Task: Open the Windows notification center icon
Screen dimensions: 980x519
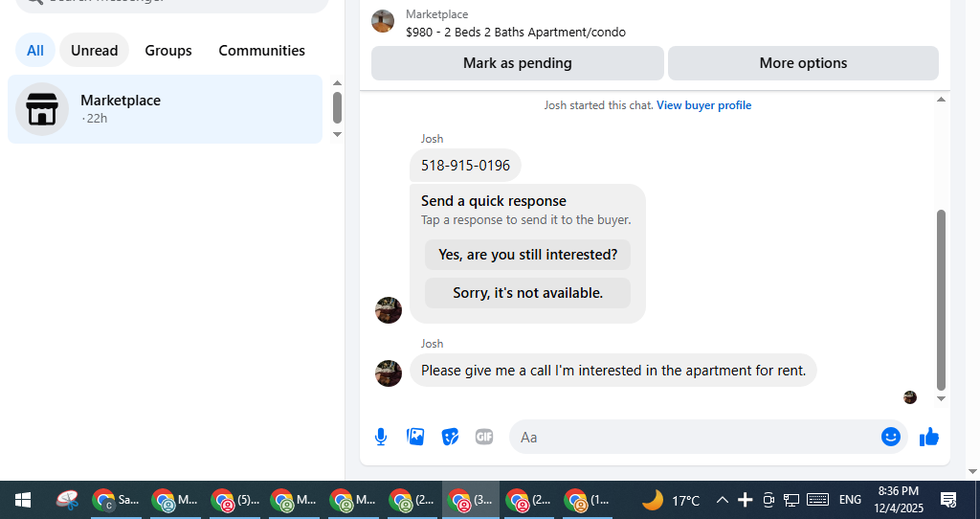Action: tap(948, 500)
